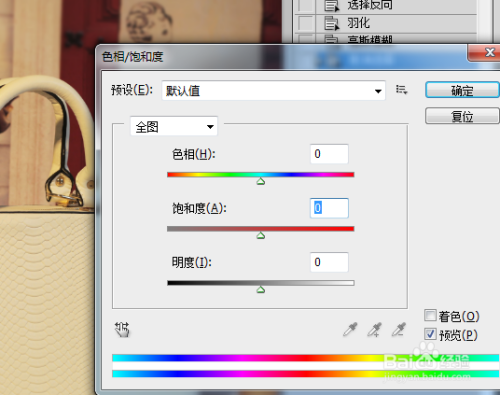The width and height of the screenshot is (500, 395).
Task: Click the 色相(H) slider handle
Action: (x=261, y=181)
